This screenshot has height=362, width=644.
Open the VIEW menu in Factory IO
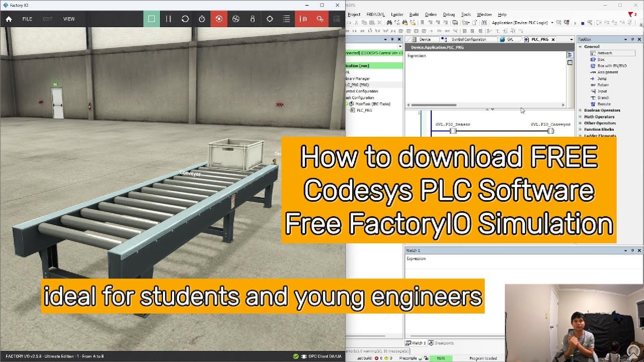click(x=69, y=19)
